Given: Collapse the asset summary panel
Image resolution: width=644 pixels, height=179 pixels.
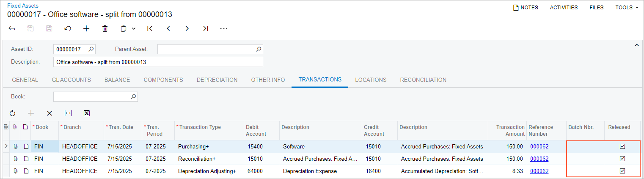Looking at the screenshot, I should tap(636, 45).
